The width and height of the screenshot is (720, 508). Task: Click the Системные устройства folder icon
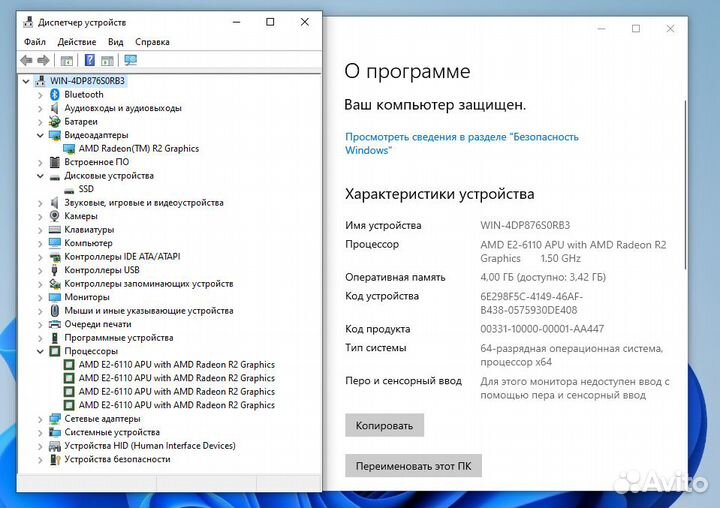[x=55, y=432]
